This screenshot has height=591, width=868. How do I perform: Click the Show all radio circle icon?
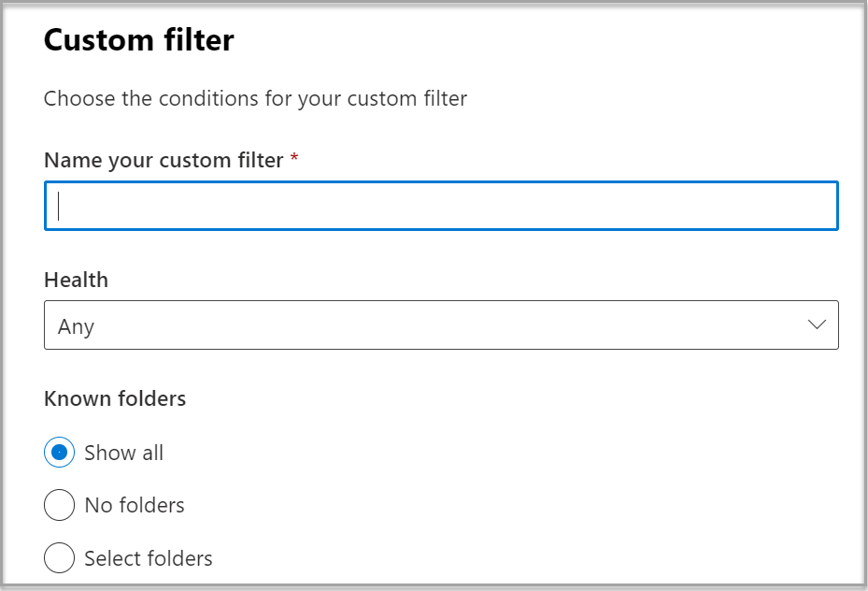[59, 452]
